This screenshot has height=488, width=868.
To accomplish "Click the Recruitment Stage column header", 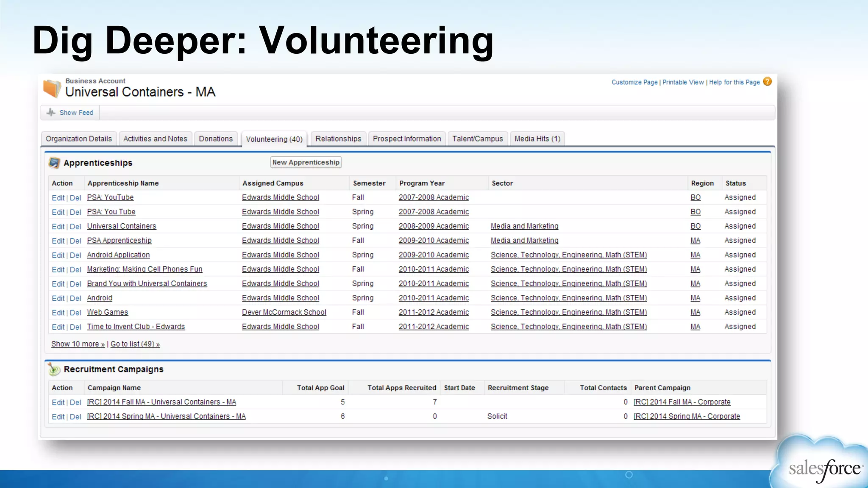I will click(518, 388).
